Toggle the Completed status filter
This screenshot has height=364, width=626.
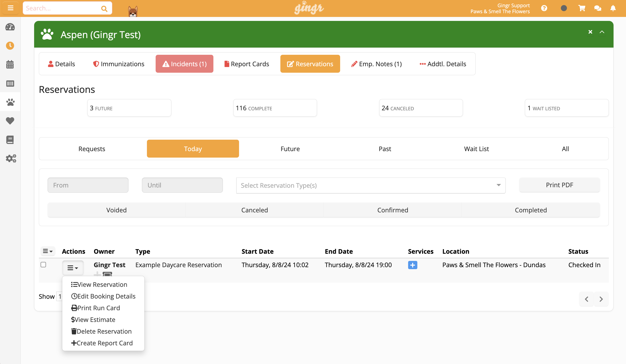click(x=531, y=210)
